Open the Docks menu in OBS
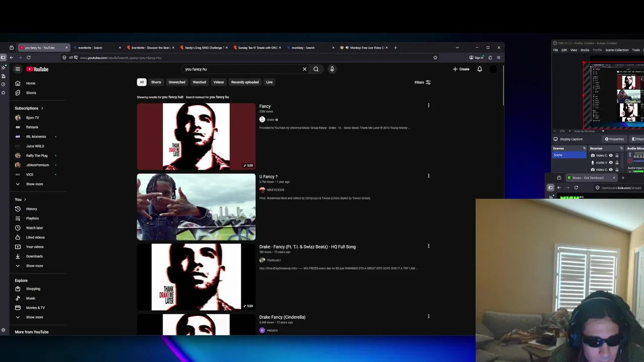The width and height of the screenshot is (644, 362). [x=585, y=50]
